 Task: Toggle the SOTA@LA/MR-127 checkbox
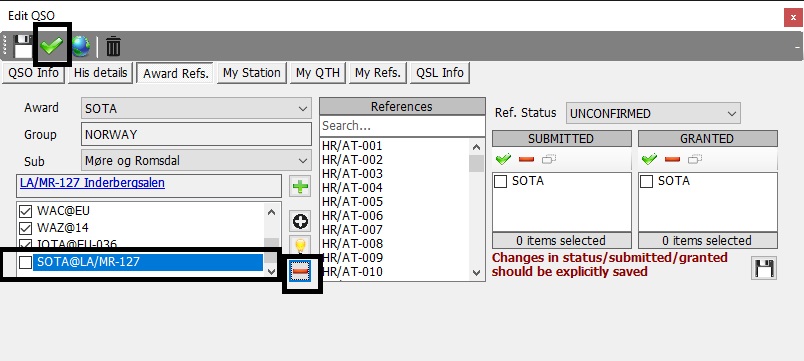click(x=25, y=262)
